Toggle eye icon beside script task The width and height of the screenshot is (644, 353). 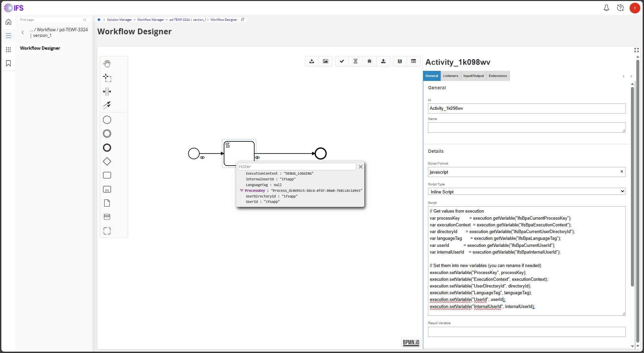tap(257, 158)
